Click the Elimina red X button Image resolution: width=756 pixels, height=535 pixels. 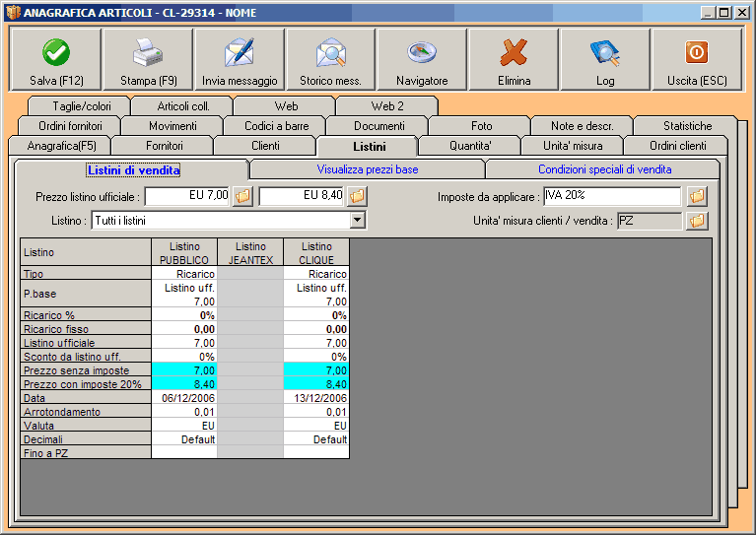[514, 59]
